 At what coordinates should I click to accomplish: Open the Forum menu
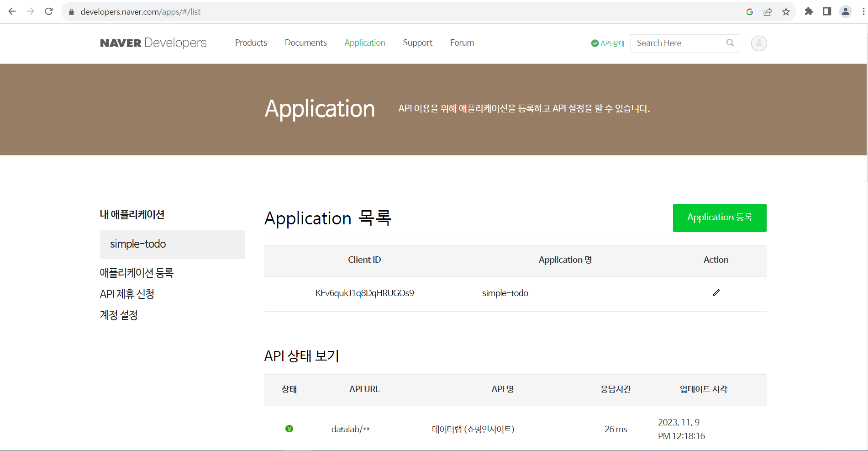[x=462, y=43]
